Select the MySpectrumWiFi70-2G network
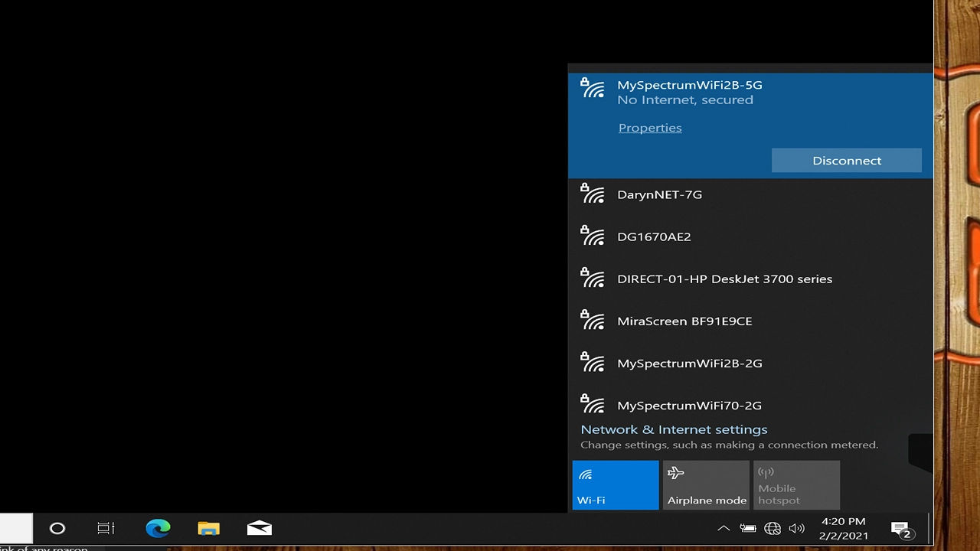 coord(689,405)
